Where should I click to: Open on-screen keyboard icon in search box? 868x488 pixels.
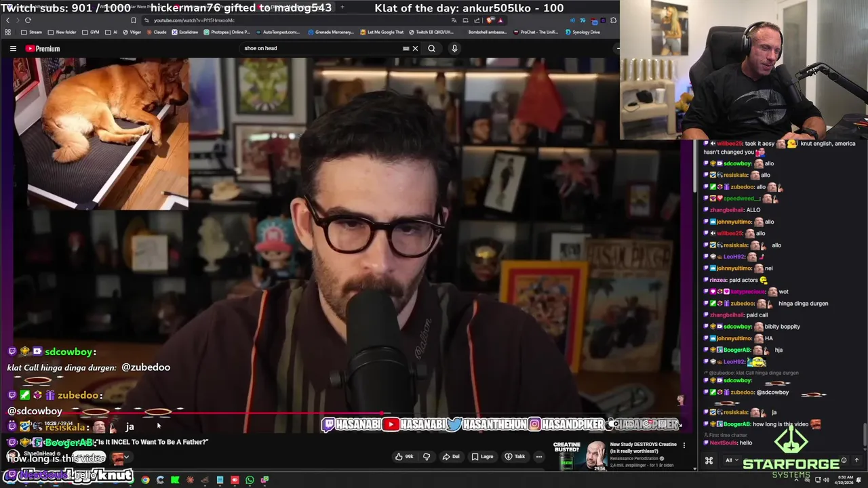406,49
